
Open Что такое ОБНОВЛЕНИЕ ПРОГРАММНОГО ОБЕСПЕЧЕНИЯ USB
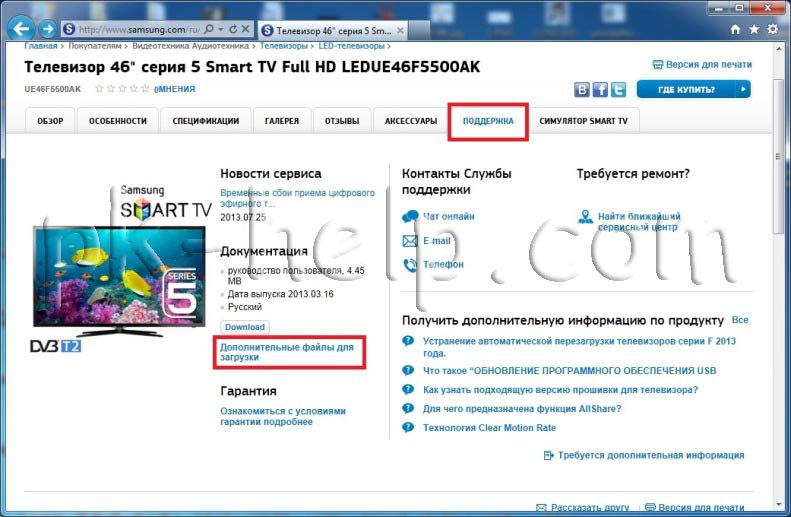tap(570, 371)
